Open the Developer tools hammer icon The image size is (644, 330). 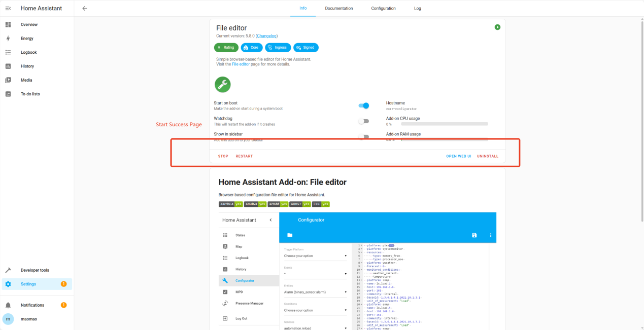pos(8,270)
